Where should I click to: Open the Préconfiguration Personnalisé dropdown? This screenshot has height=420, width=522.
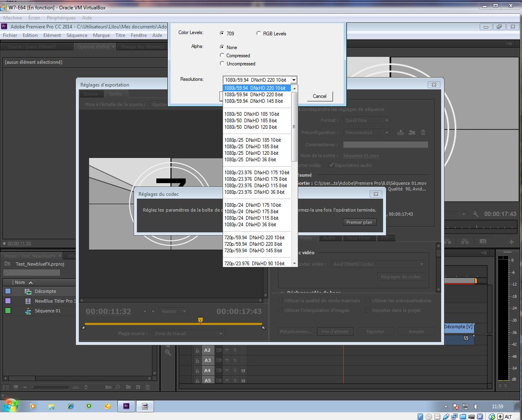click(x=366, y=132)
